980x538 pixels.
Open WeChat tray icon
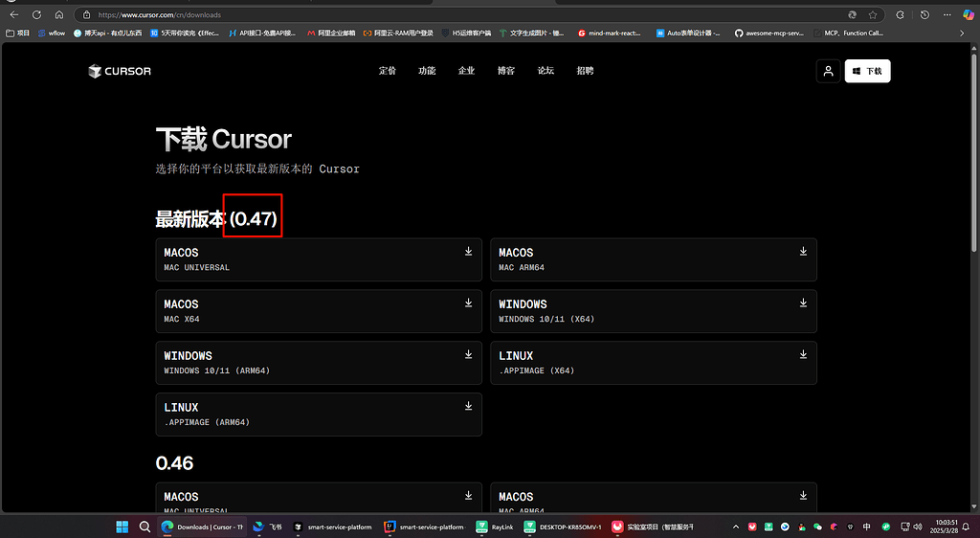[817, 527]
